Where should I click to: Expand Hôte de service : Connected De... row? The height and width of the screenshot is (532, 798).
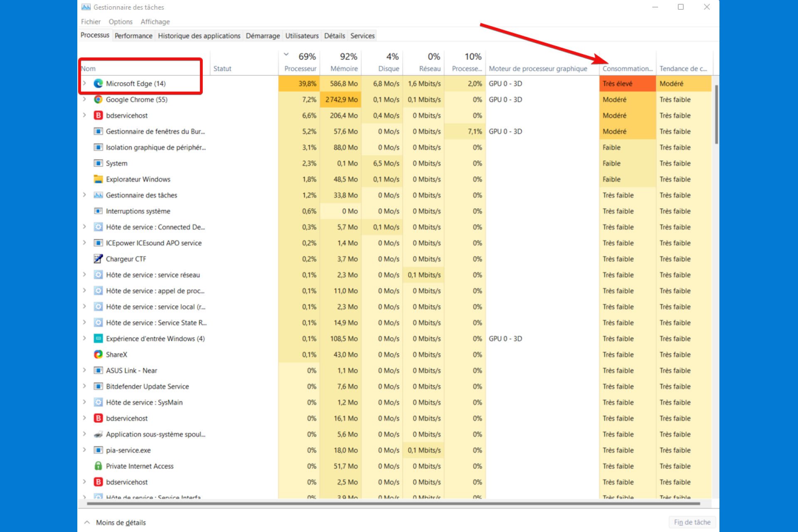pos(84,227)
